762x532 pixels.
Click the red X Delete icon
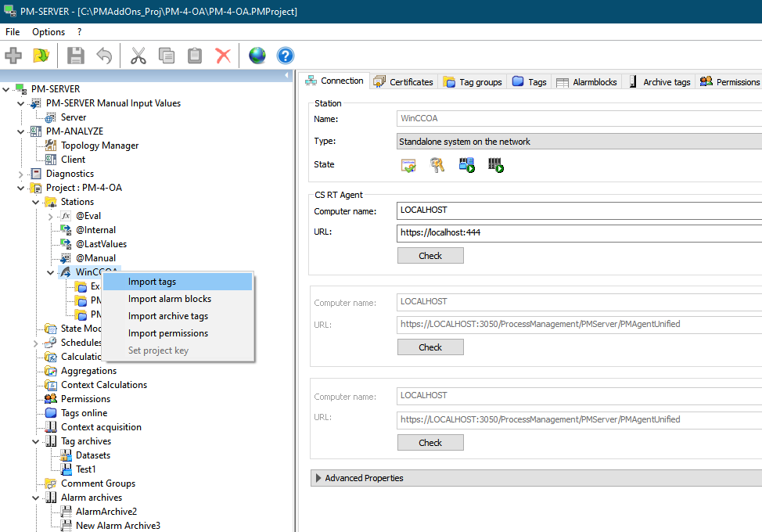pos(223,56)
